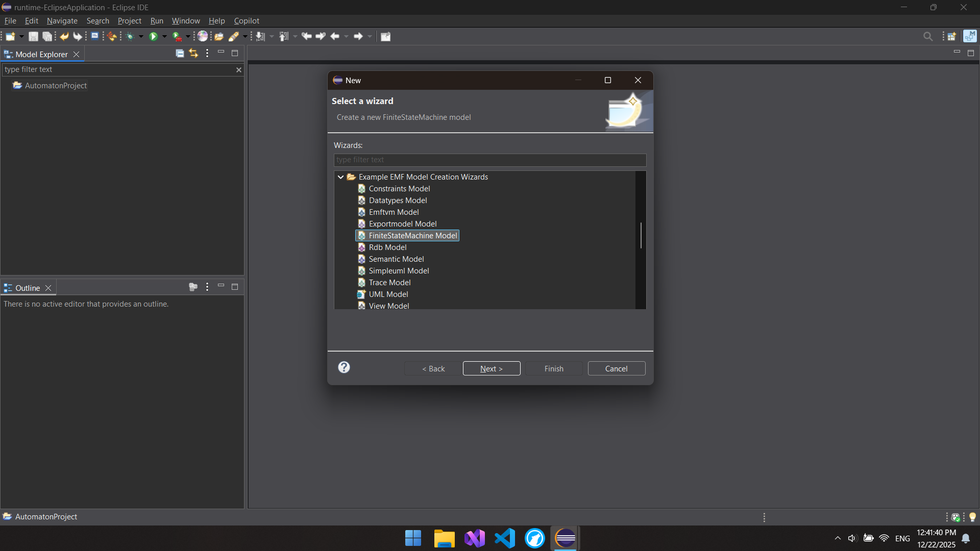Click the Next > button

(491, 368)
